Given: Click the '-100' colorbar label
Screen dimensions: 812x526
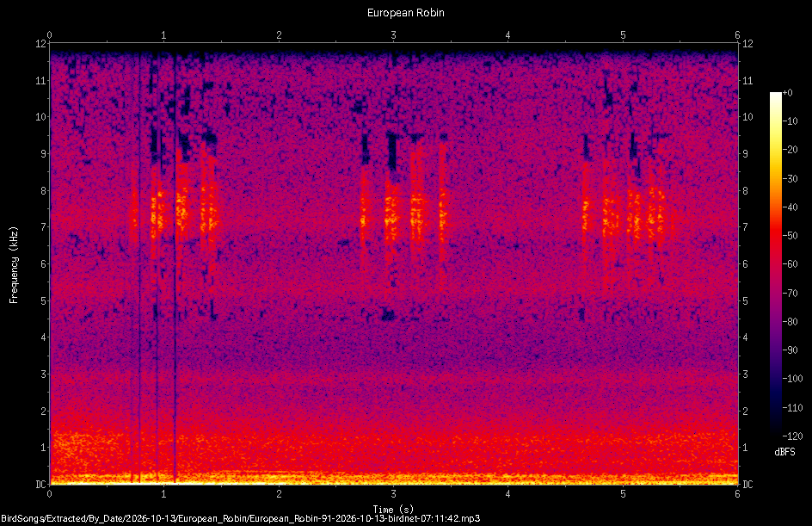Looking at the screenshot, I should pyautogui.click(x=792, y=379).
